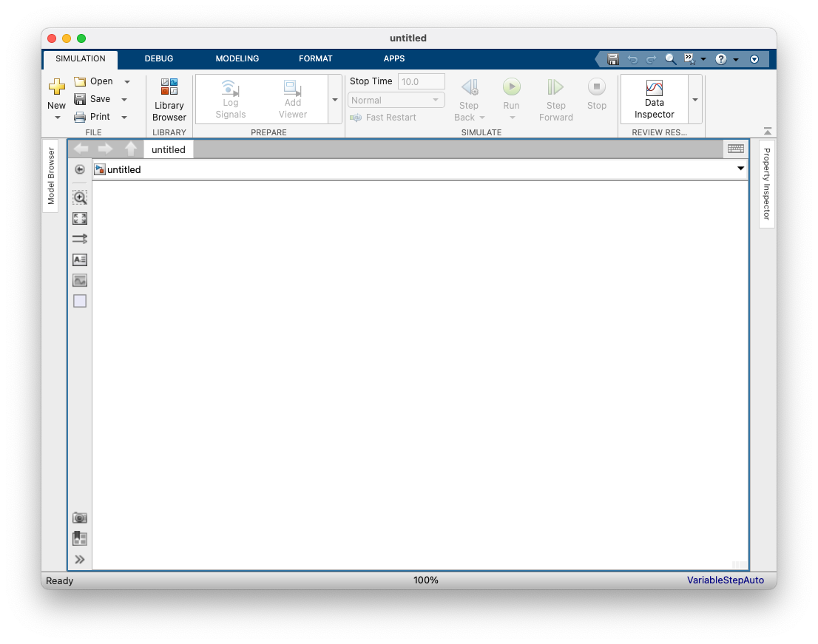Screen dimensions: 818x644
Task: Open the Model Browser side panel
Action: [x=50, y=176]
